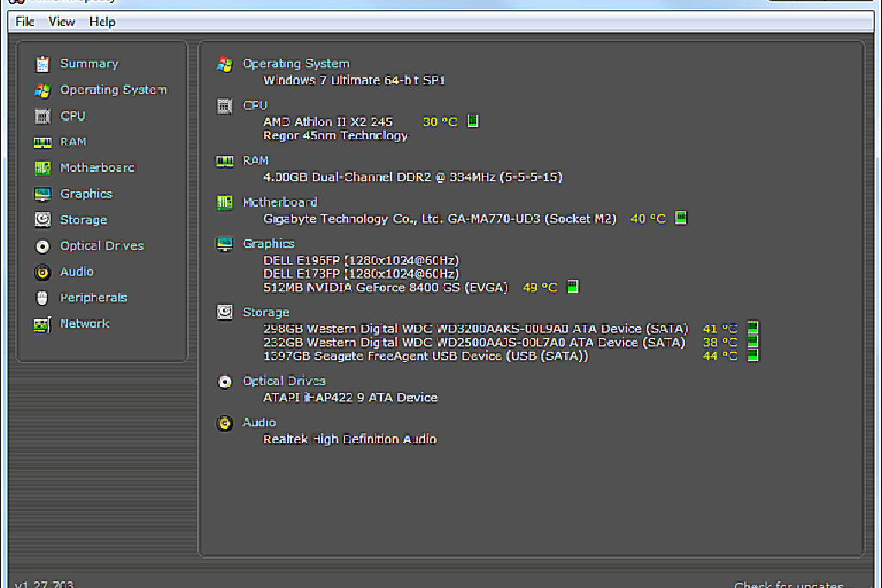Open Audio via speaker icon in sidebar
The image size is (882, 588).
pos(42,272)
